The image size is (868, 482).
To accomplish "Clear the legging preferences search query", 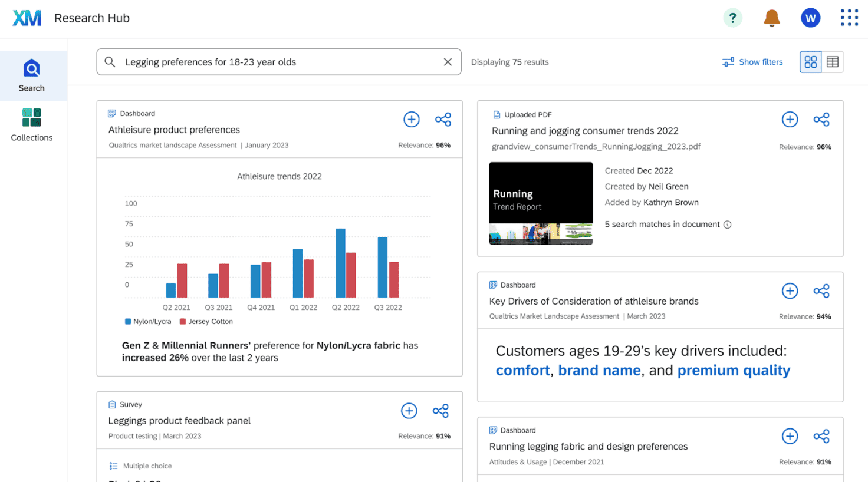I will (448, 61).
